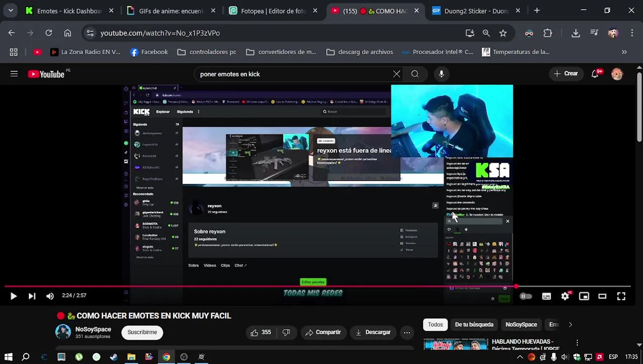
Task: Toggle theater mode view
Action: [x=603, y=296]
